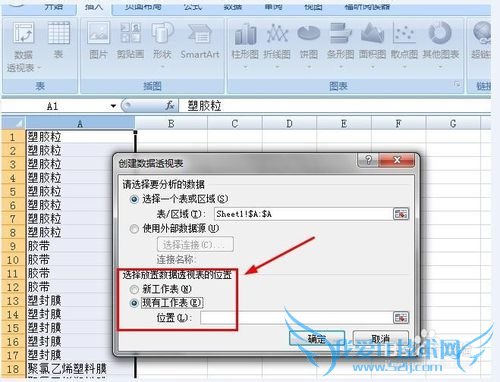
Task: Select column D header
Action: click(x=289, y=124)
